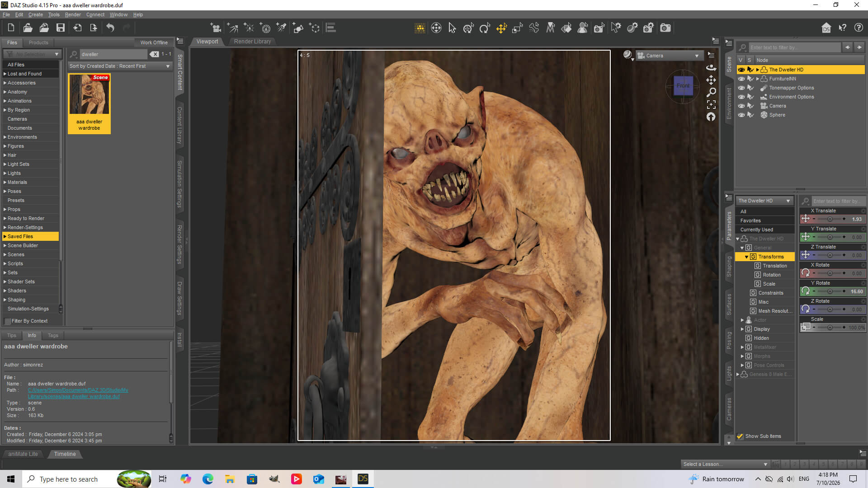Open the aaa dweller wardrobe.duf path link
The width and height of the screenshot is (868, 488).
click(78, 393)
